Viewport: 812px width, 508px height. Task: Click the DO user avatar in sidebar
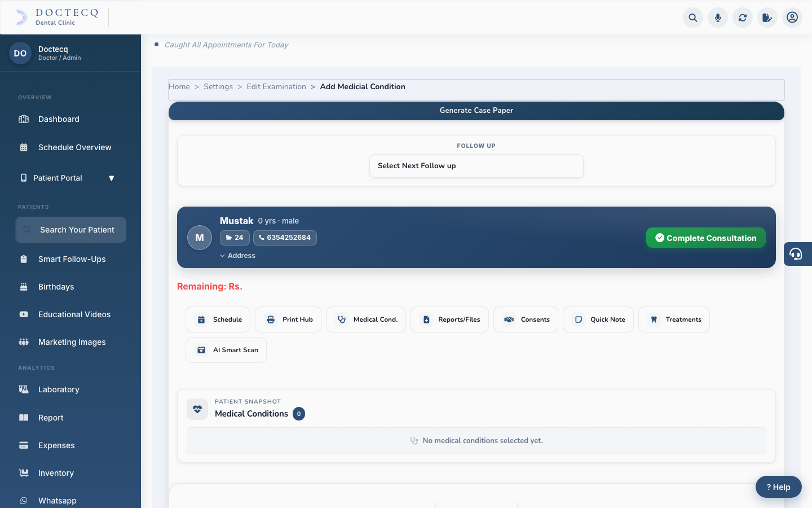coord(20,53)
